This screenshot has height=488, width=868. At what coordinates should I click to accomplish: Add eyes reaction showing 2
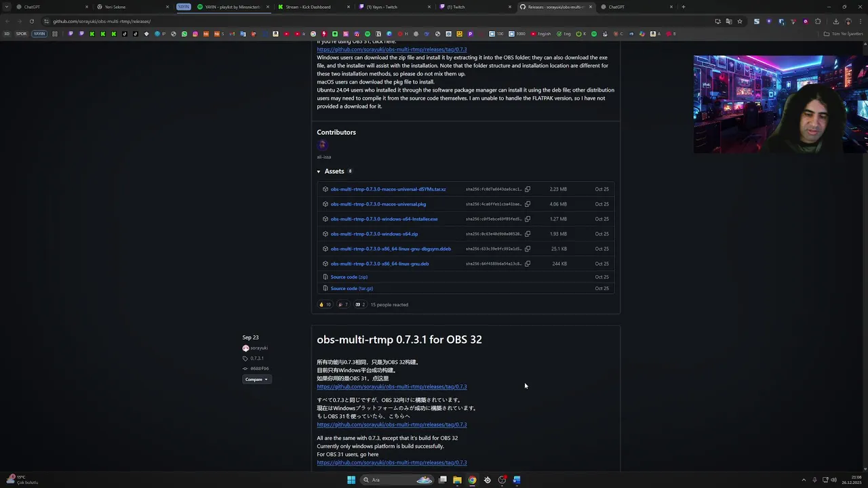[361, 304]
